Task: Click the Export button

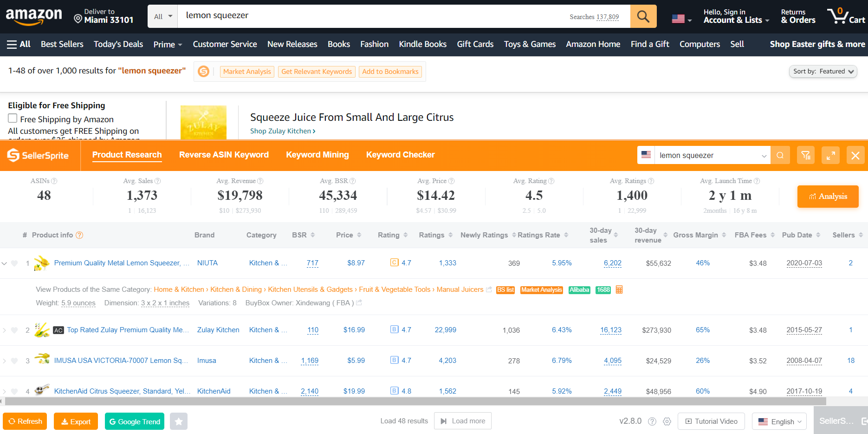Action: tap(76, 421)
